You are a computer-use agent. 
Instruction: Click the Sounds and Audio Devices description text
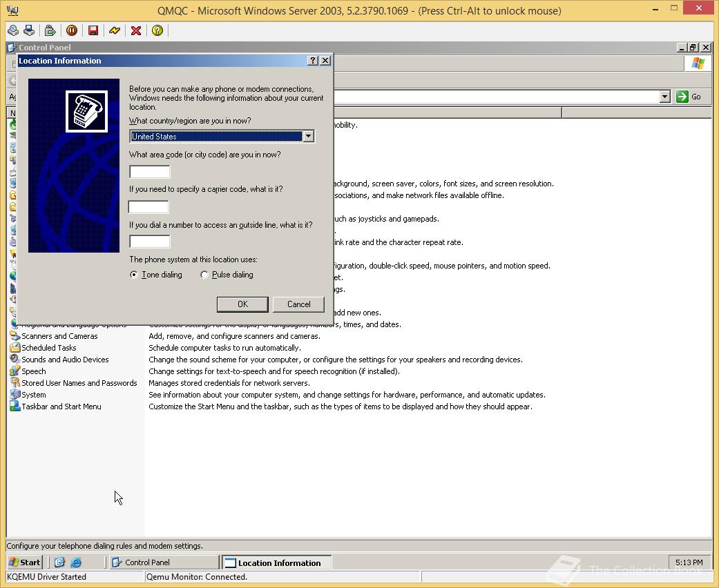[x=336, y=360]
